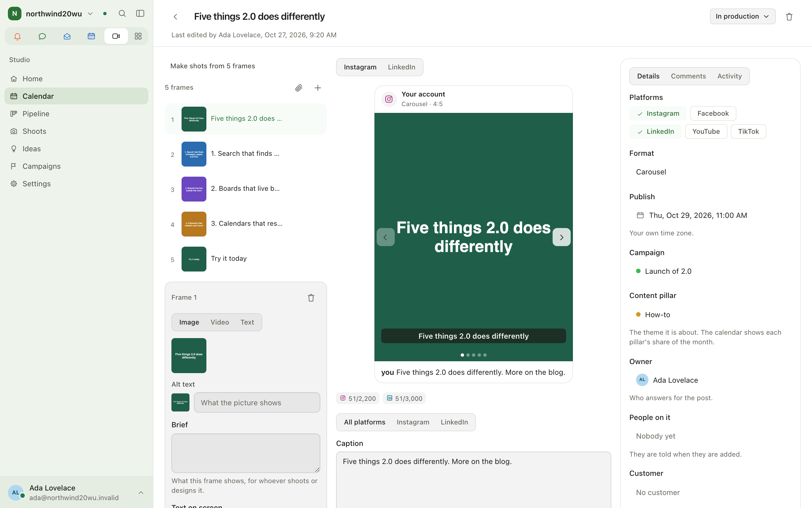The width and height of the screenshot is (812, 508).
Task: Switch preview to the LinkedIn tab
Action: [x=401, y=67]
